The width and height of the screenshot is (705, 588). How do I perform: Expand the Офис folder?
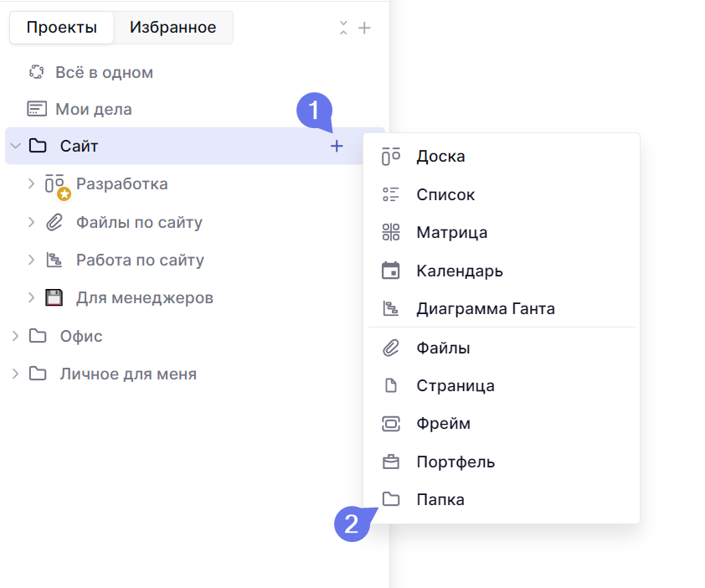[15, 336]
